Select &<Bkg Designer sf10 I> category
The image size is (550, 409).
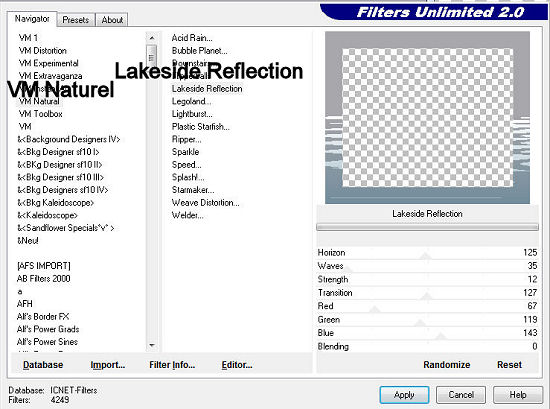(x=58, y=152)
